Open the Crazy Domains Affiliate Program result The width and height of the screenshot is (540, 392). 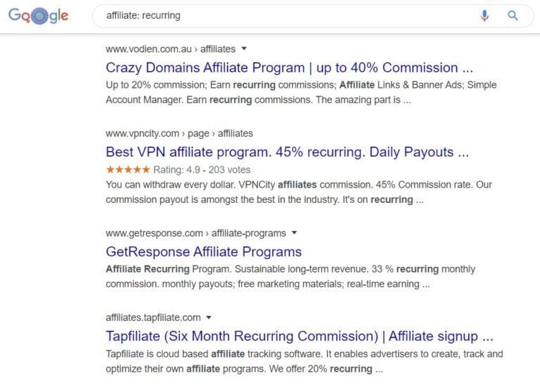tap(290, 68)
